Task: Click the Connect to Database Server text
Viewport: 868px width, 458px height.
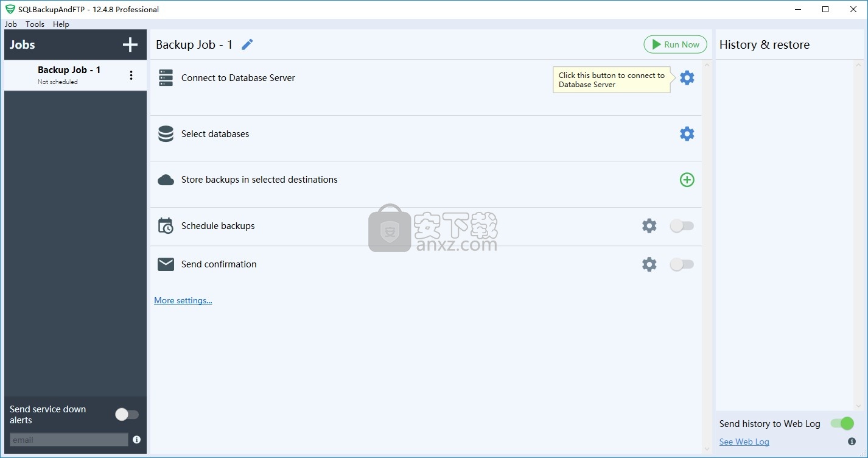Action: pos(238,78)
